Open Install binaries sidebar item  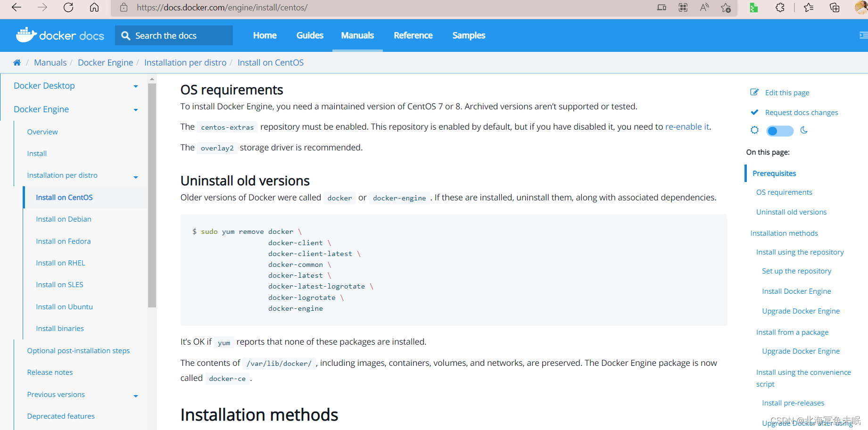pos(60,329)
